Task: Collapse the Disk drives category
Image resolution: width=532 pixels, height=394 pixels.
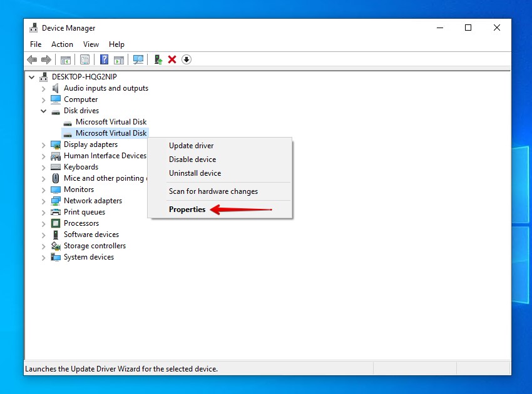Action: point(44,111)
